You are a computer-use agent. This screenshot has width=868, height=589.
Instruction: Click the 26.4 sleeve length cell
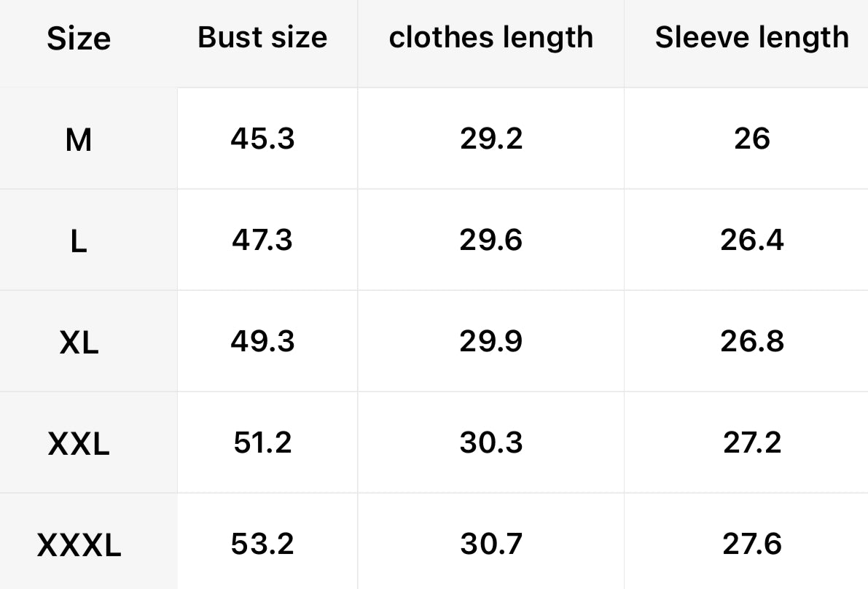751,240
